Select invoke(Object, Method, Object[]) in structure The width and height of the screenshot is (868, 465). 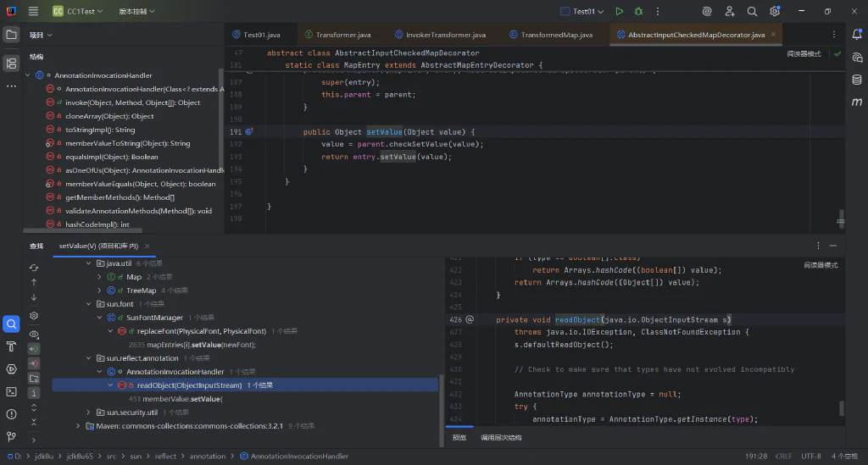click(133, 102)
